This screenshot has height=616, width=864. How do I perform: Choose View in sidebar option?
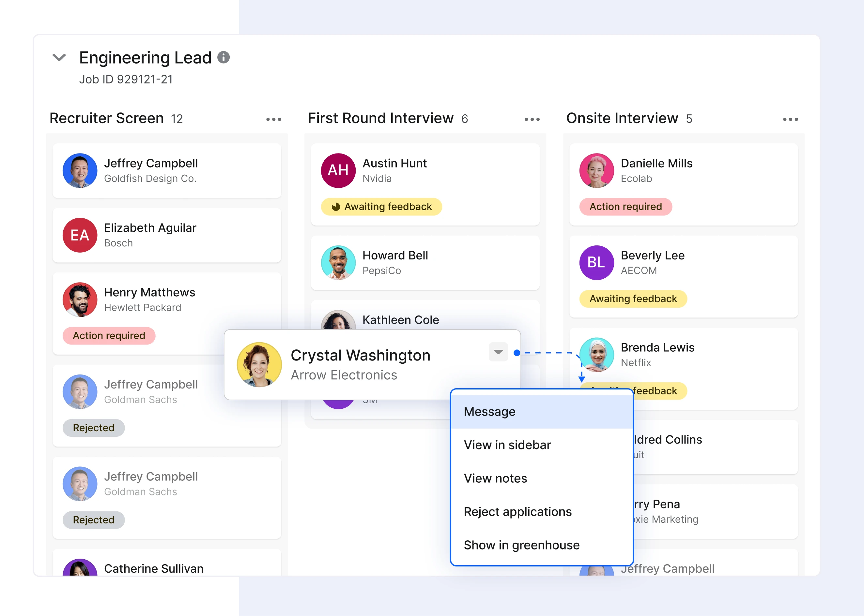(507, 445)
